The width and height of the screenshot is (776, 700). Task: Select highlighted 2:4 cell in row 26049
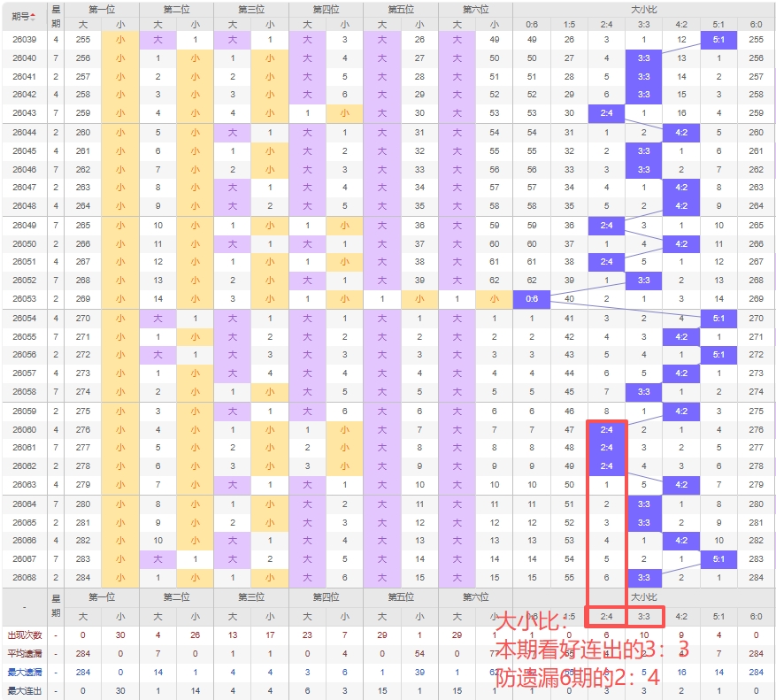(x=606, y=226)
